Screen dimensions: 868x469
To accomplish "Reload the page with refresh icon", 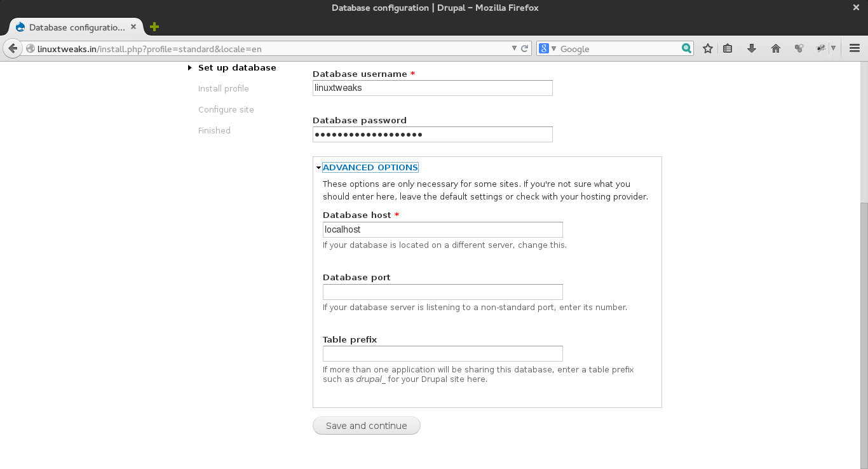I will point(525,48).
